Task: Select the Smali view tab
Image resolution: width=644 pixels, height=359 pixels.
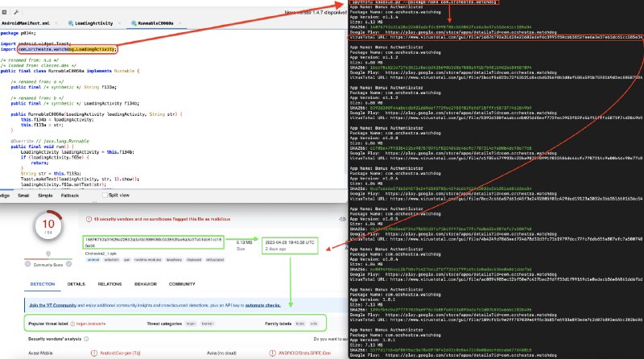Action: tap(23, 195)
